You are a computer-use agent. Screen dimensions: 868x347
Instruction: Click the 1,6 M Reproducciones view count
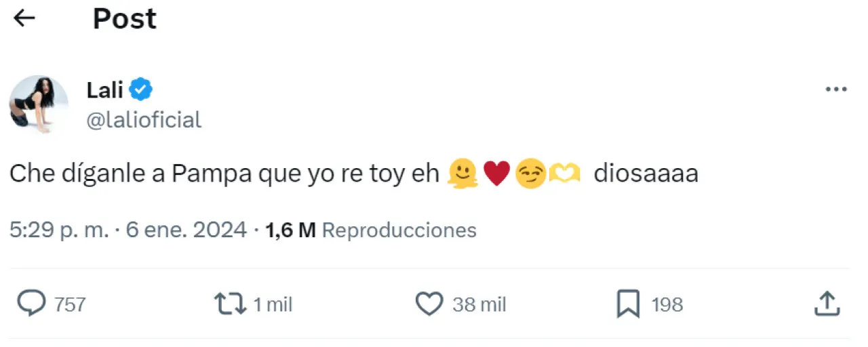[370, 230]
